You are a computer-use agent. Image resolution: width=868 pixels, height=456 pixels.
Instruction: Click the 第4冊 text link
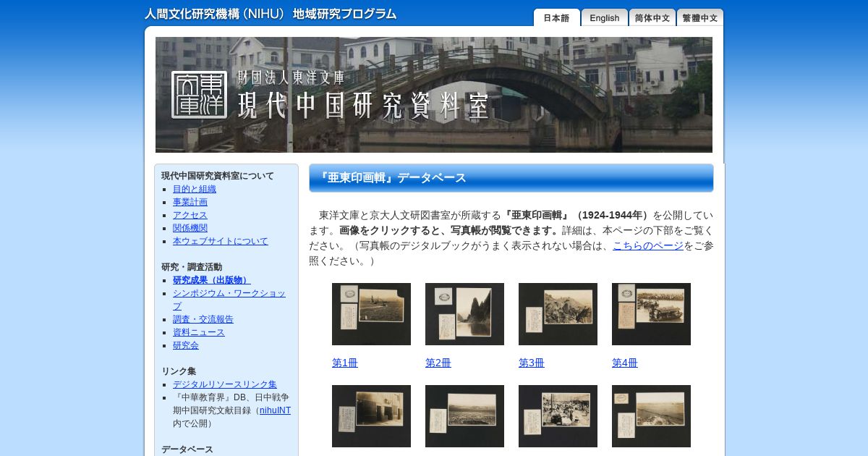(625, 363)
